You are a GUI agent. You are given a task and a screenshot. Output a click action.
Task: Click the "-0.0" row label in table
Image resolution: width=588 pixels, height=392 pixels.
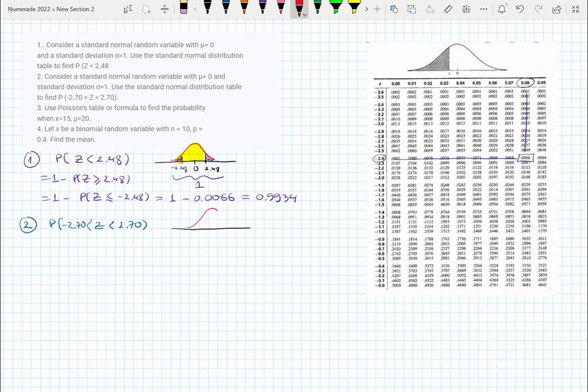pos(380,285)
